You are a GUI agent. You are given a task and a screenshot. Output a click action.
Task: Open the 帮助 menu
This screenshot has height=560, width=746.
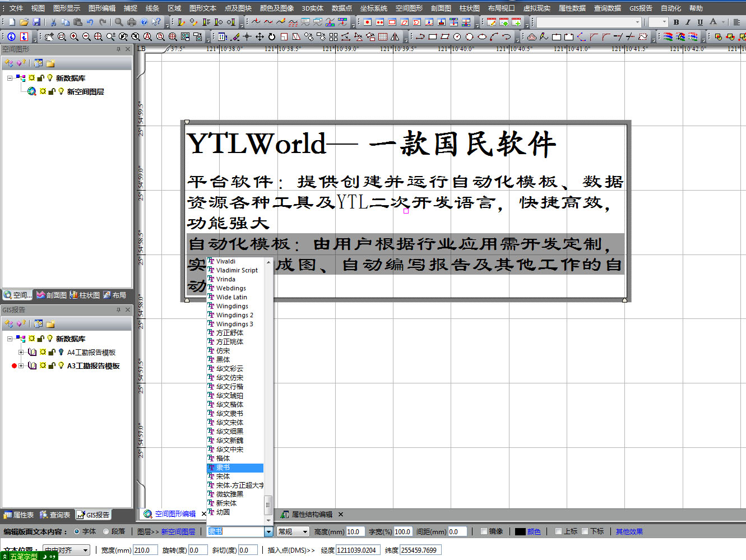point(696,8)
